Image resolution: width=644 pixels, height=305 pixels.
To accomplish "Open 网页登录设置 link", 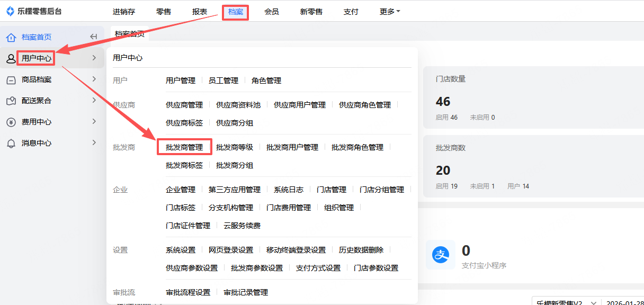I will (x=231, y=250).
